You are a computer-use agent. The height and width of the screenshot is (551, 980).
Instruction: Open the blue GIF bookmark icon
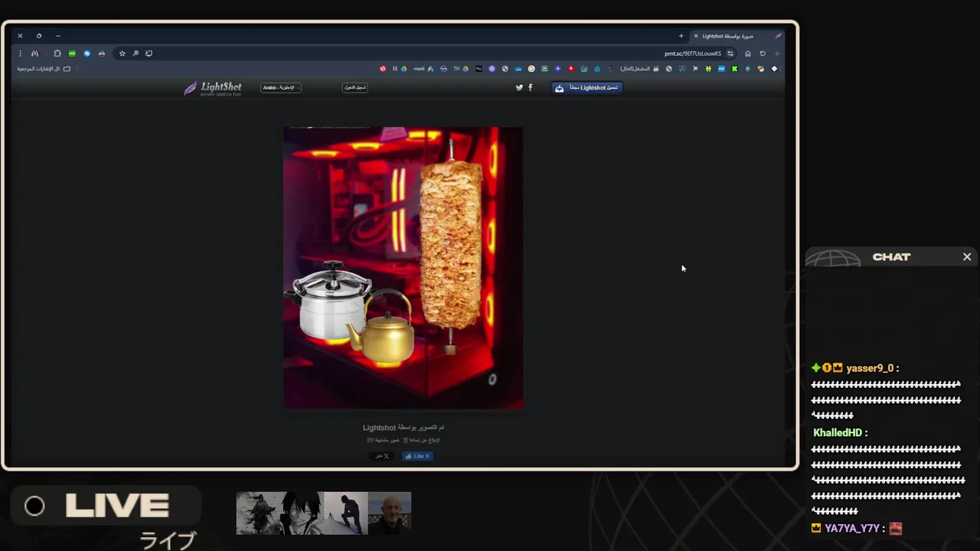click(x=721, y=69)
